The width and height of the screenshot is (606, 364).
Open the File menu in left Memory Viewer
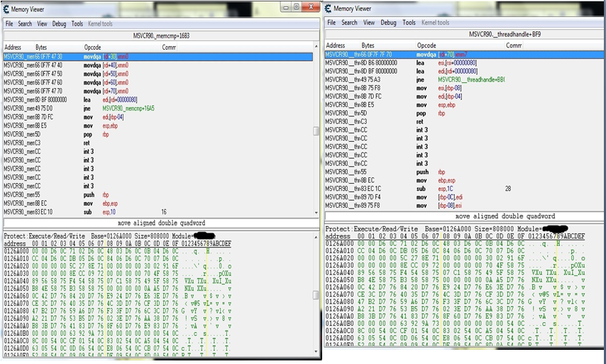point(9,23)
